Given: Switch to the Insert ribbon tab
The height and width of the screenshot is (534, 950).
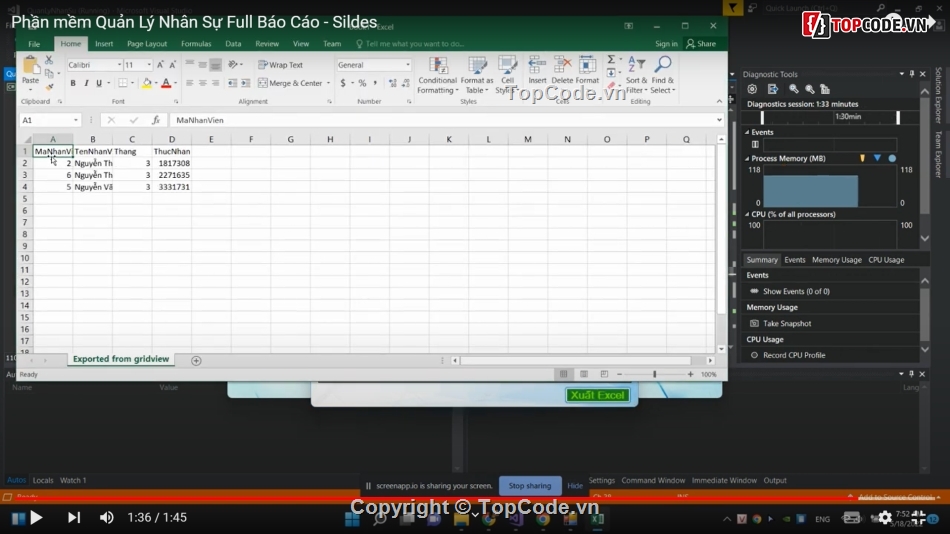Looking at the screenshot, I should pyautogui.click(x=104, y=44).
